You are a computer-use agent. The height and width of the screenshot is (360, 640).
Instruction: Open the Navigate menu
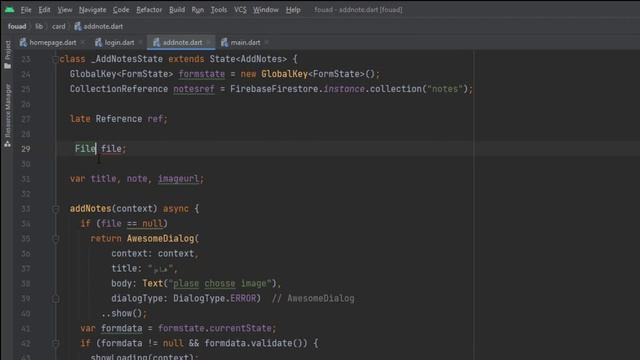(92, 9)
